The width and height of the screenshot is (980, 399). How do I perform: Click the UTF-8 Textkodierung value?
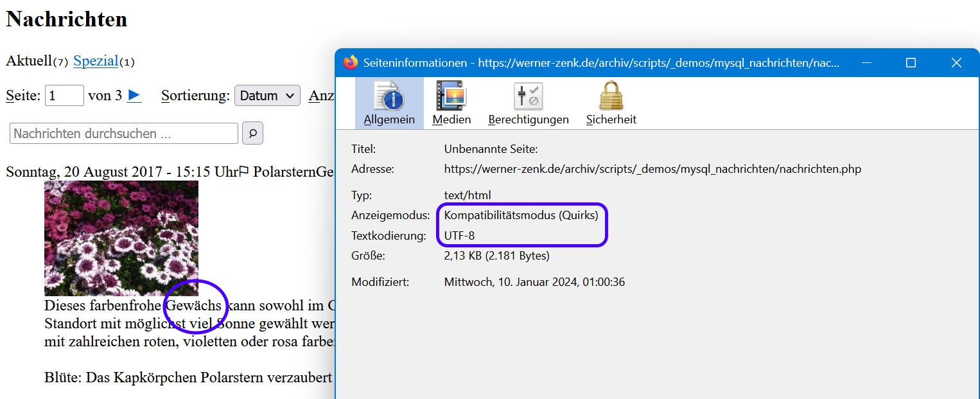tap(459, 236)
